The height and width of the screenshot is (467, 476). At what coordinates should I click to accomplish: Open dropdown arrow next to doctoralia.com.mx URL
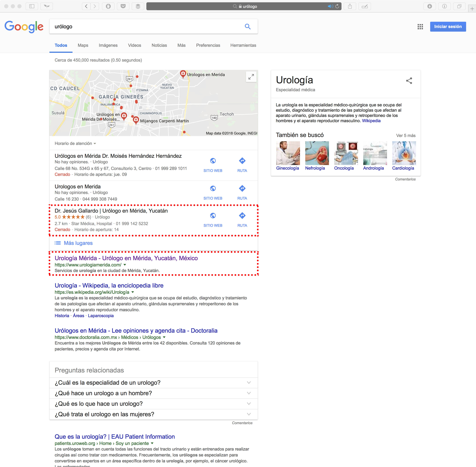point(164,337)
